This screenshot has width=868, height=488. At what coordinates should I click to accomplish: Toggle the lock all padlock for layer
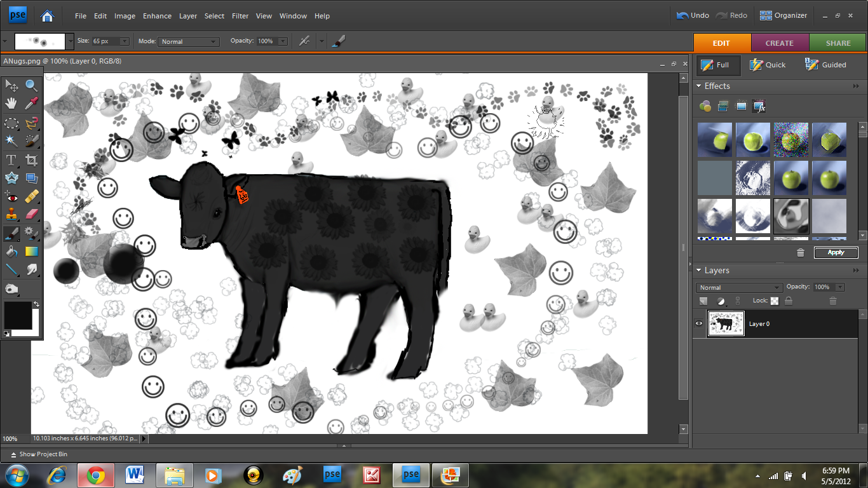point(788,301)
